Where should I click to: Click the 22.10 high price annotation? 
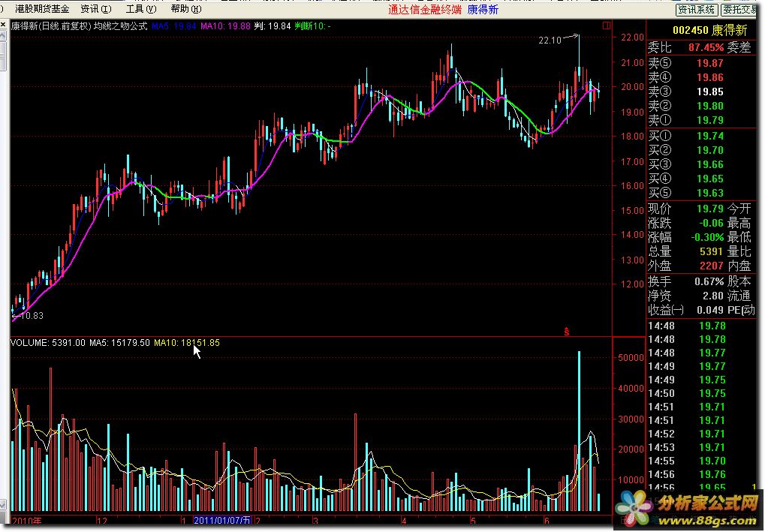pos(550,41)
